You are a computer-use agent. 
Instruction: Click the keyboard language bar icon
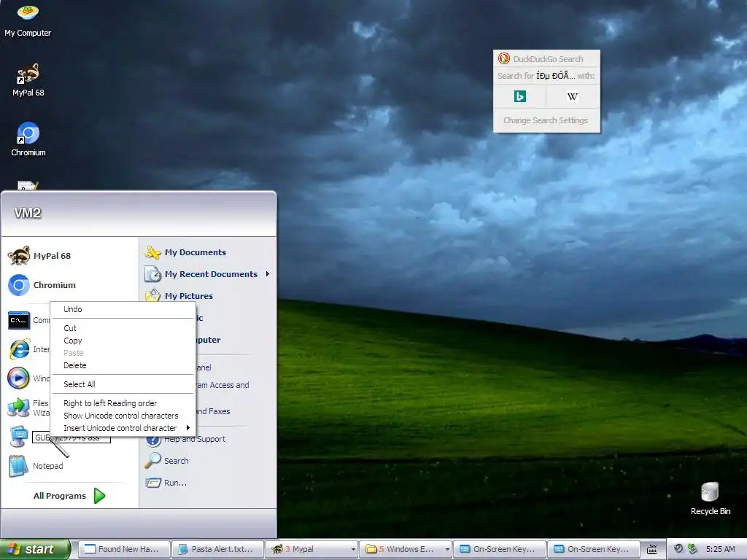pyautogui.click(x=651, y=550)
